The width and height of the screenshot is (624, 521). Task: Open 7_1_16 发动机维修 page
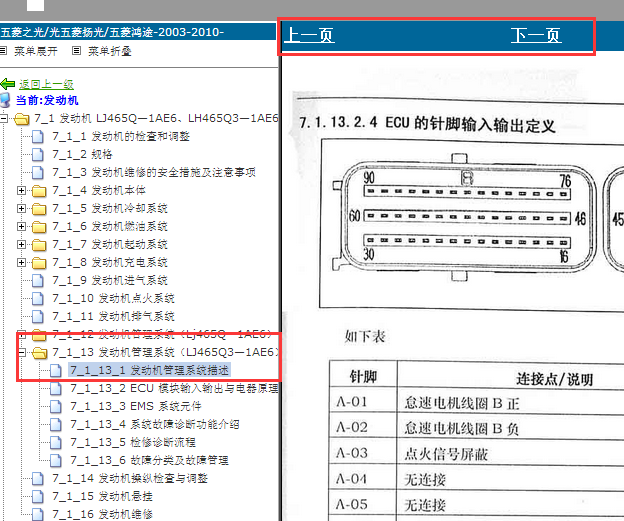tap(103, 514)
